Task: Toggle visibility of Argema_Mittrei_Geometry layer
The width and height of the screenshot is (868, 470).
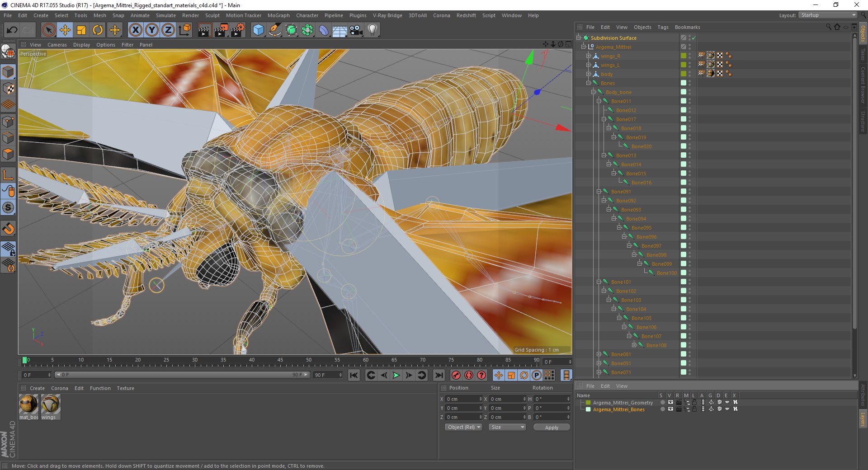Action: click(670, 402)
